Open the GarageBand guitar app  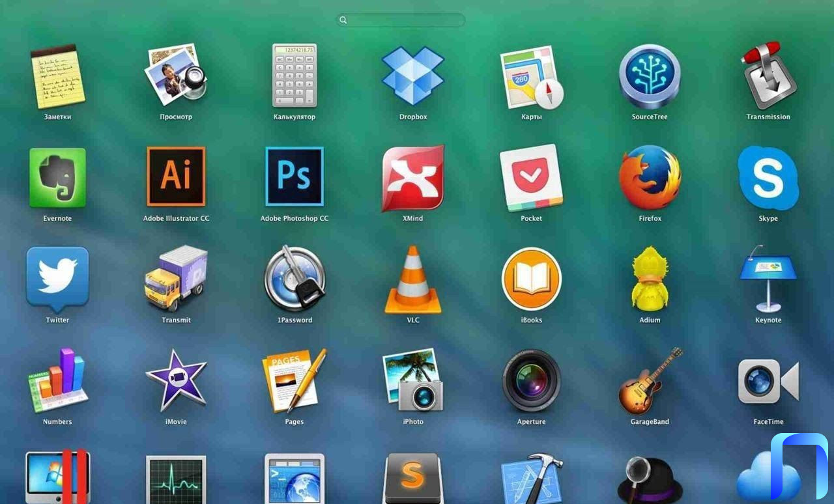point(650,381)
